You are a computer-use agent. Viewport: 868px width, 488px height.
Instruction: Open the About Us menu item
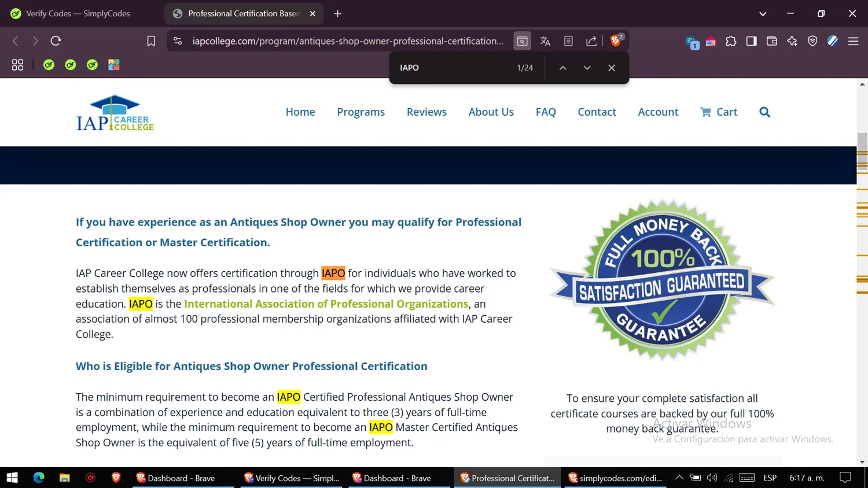point(491,112)
